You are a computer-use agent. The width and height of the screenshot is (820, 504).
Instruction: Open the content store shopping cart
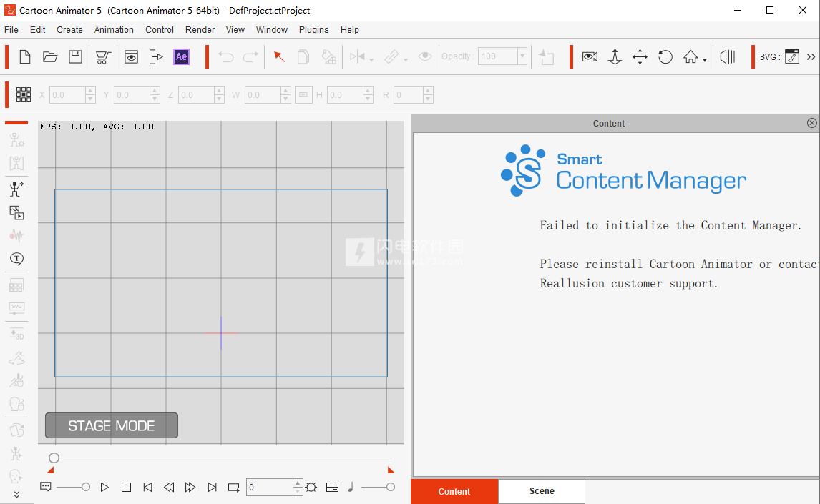point(103,56)
